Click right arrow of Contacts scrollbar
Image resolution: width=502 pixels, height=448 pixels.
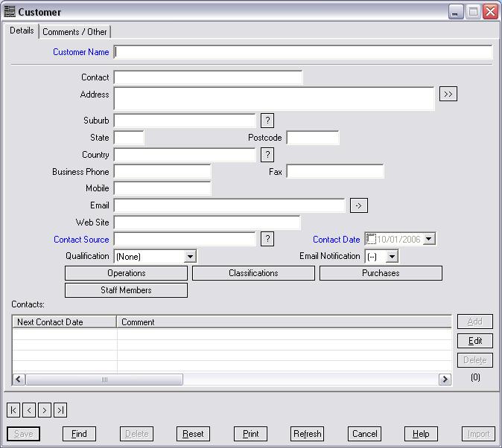coord(445,380)
